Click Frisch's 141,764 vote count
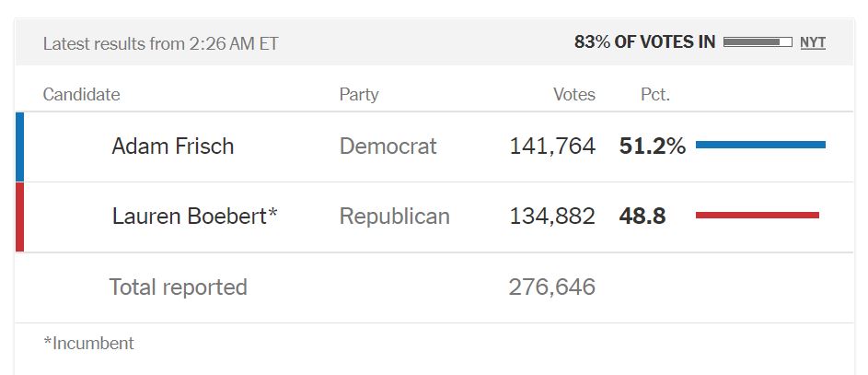Screen dimensions: 868x375 point(551,146)
